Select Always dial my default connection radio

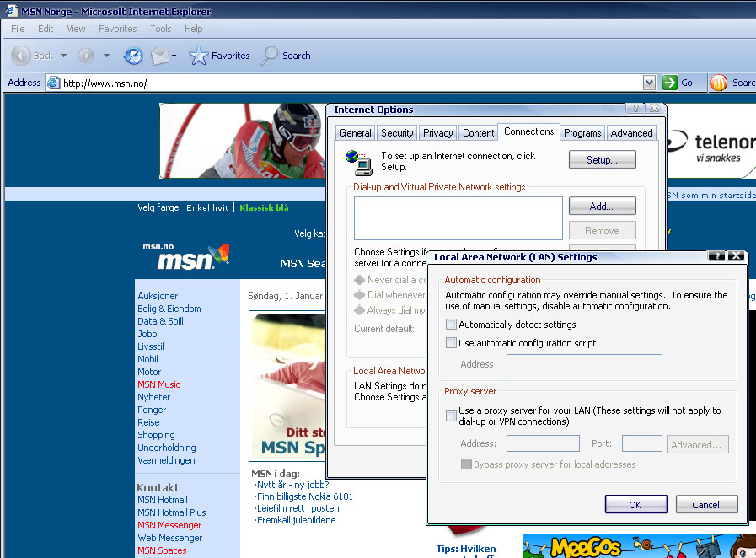click(359, 310)
